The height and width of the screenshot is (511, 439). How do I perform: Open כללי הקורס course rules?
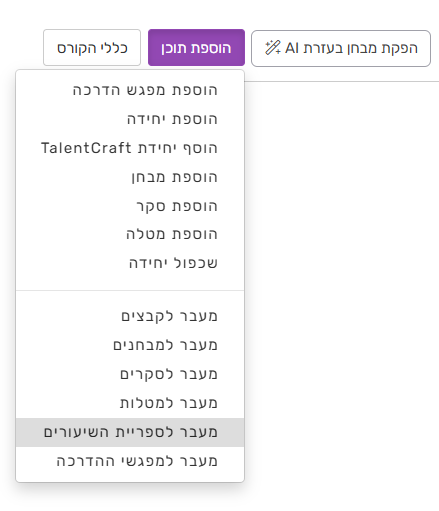point(92,48)
